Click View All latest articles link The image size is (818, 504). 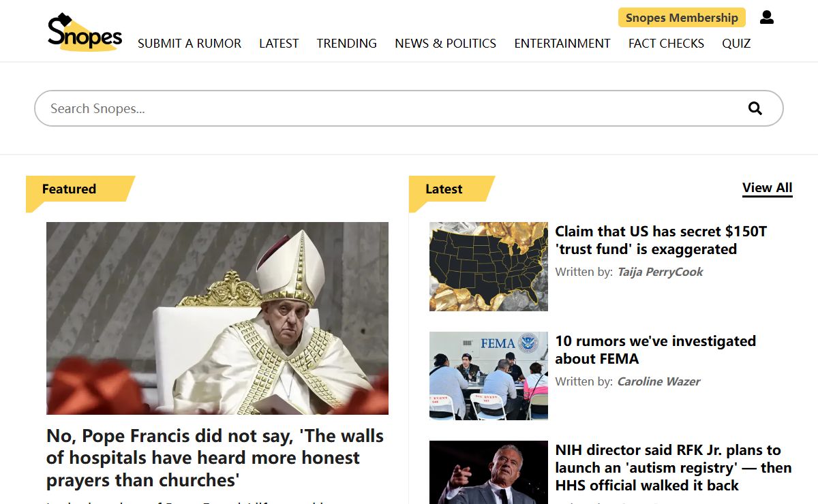pyautogui.click(x=768, y=188)
